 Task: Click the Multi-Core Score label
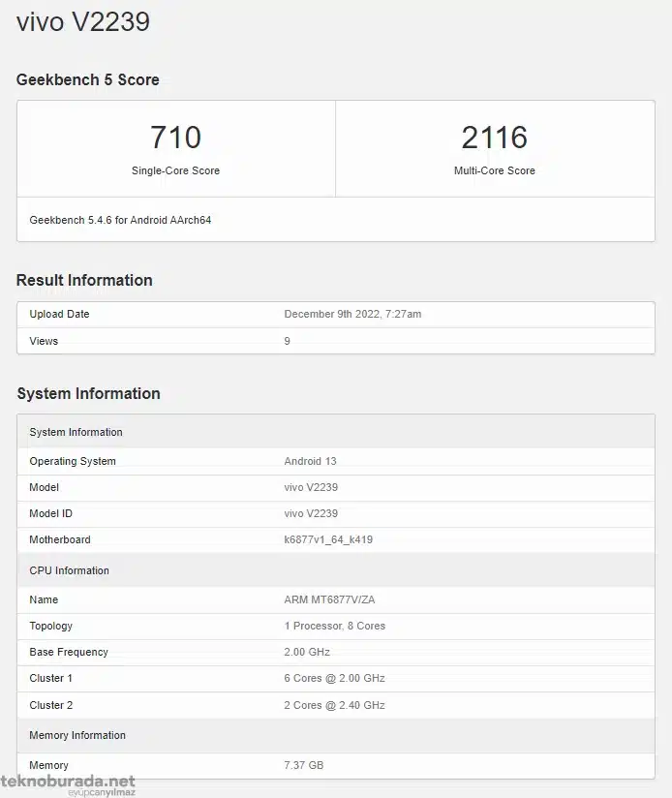click(495, 170)
